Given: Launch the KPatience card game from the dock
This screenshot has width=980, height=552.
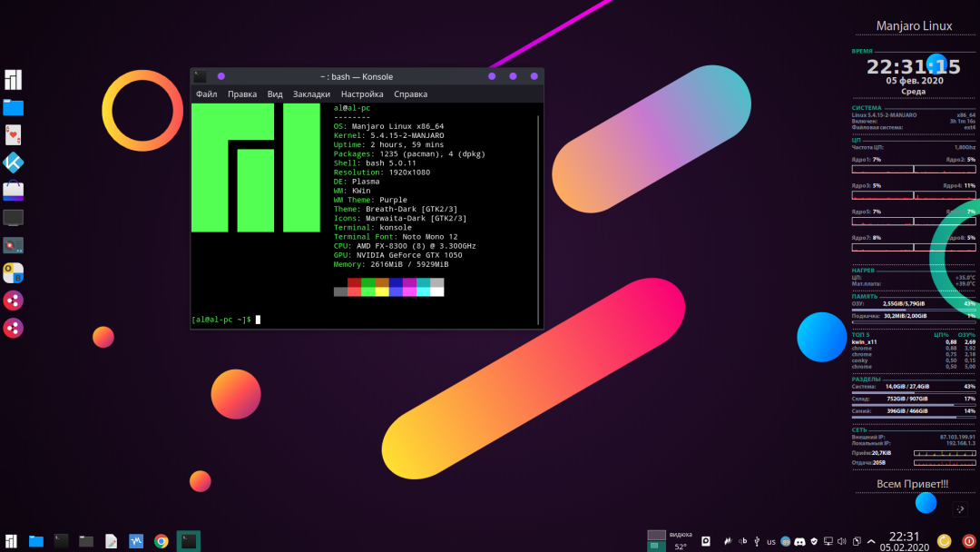Looking at the screenshot, I should click(12, 134).
